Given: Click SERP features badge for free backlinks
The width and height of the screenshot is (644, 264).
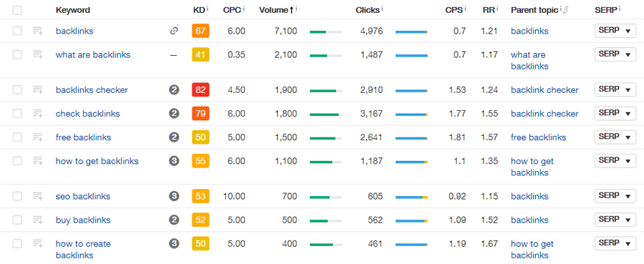Looking at the screenshot, I should [x=174, y=137].
